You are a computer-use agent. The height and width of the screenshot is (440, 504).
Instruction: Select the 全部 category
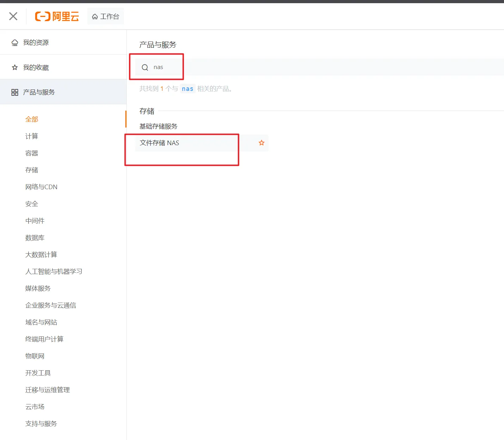[x=32, y=119]
